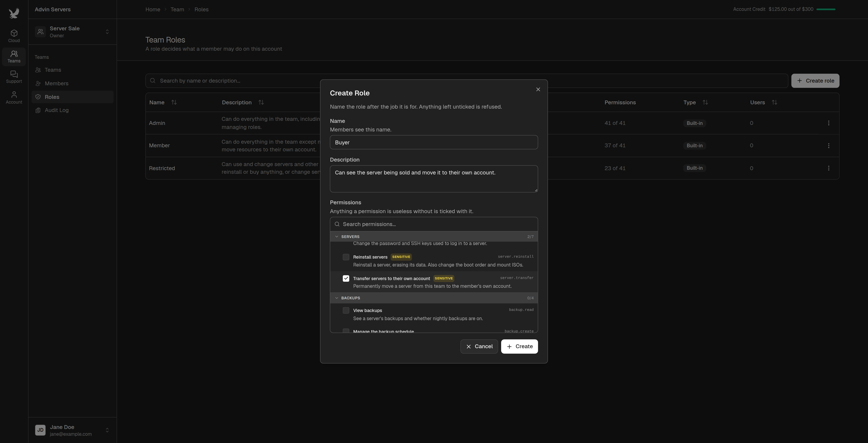Click Create to save the new role

[519, 347]
